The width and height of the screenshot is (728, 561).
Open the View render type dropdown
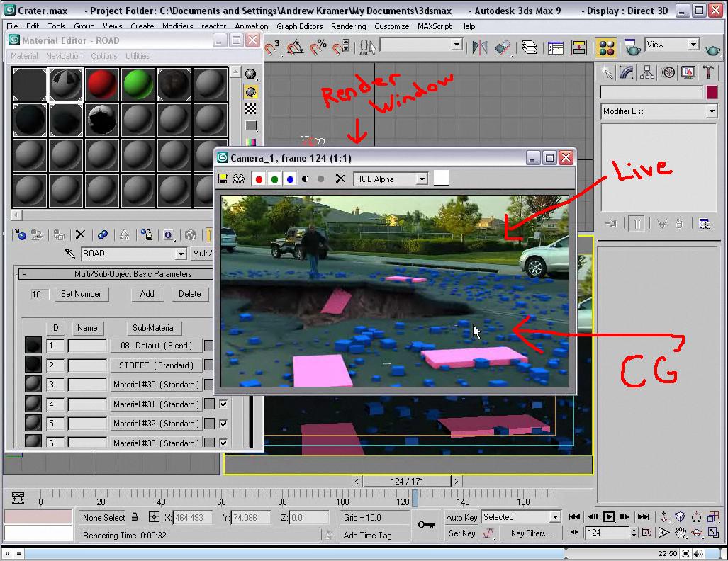click(x=693, y=45)
